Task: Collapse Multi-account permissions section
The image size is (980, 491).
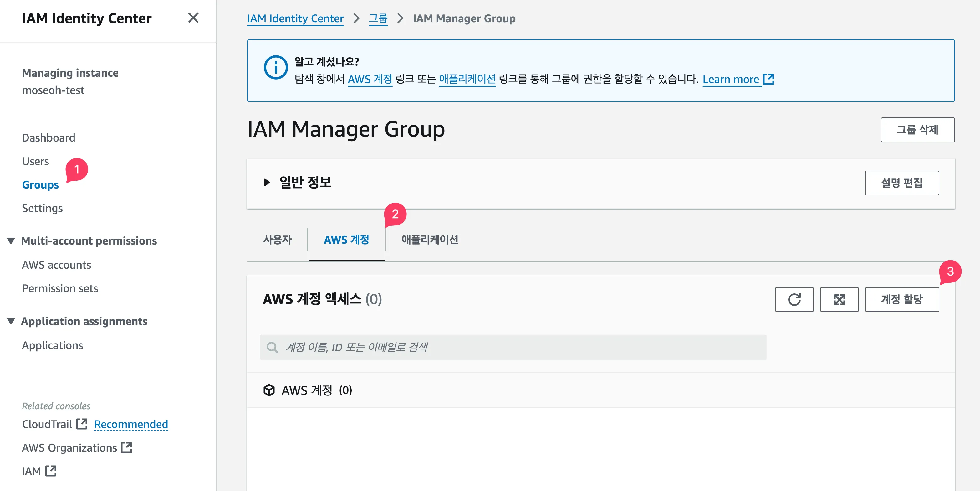Action: coord(11,241)
